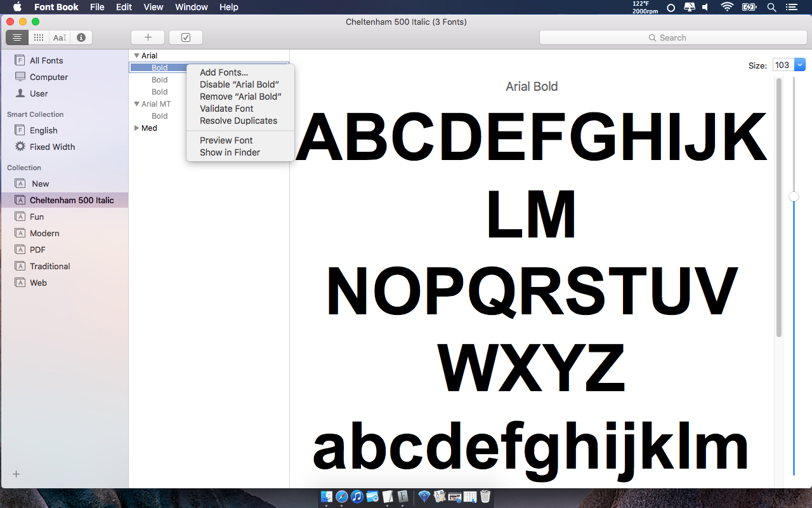The width and height of the screenshot is (812, 508).
Task: Open the Font Book menu
Action: coord(56,7)
